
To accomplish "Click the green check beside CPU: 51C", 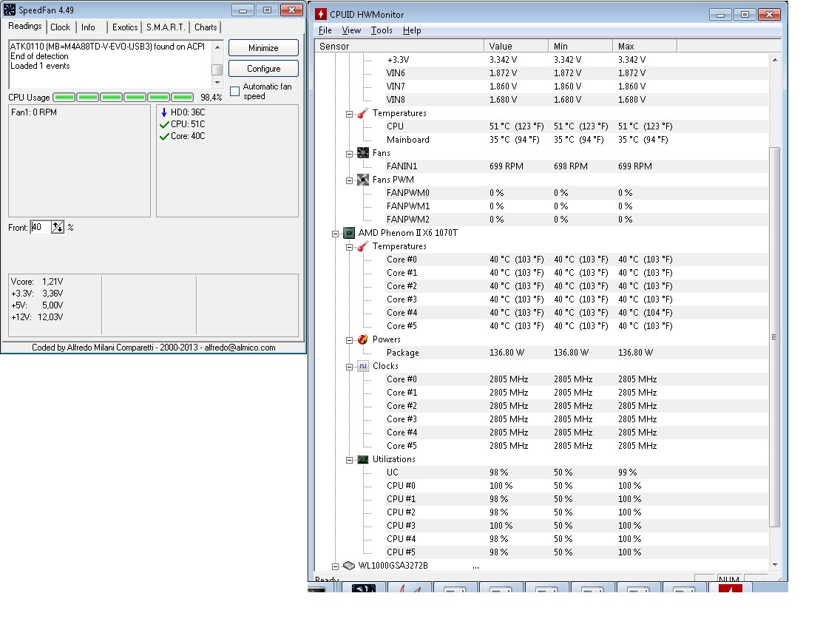I will click(164, 124).
